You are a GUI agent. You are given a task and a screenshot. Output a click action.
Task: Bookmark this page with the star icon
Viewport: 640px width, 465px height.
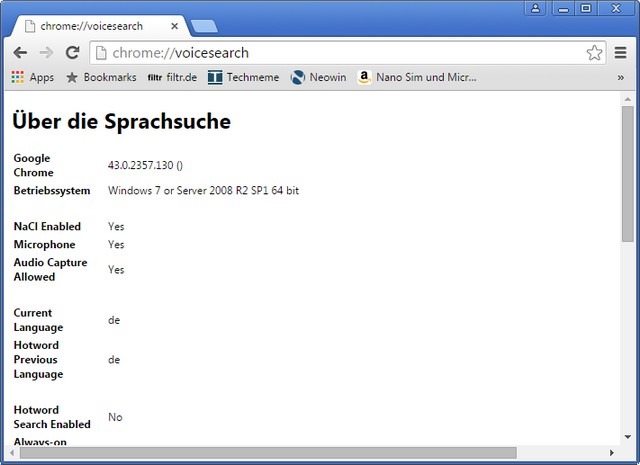tap(594, 53)
